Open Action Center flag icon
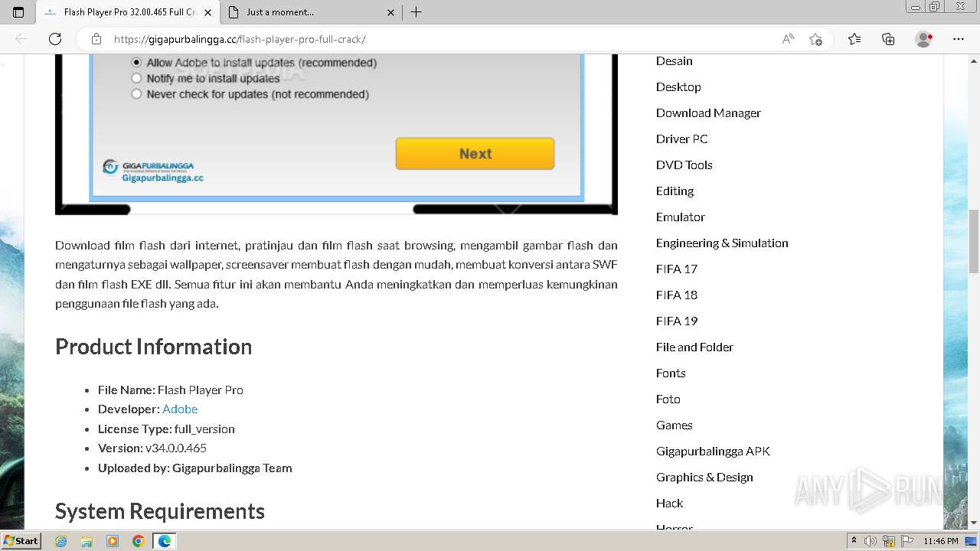This screenshot has width=980, height=551. 906,541
